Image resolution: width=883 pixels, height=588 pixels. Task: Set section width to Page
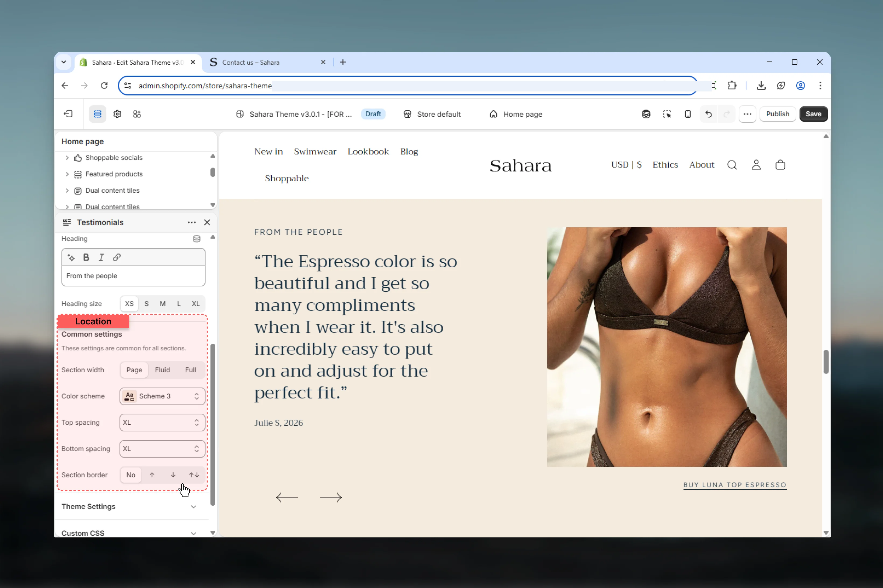point(134,370)
